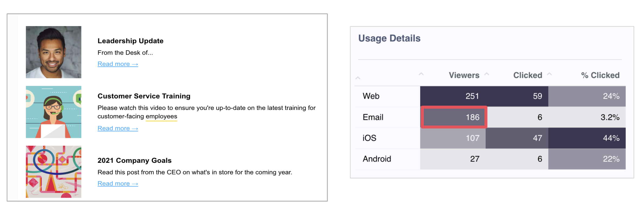
Task: Open the Leadership Update article via Read more
Action: (x=118, y=64)
